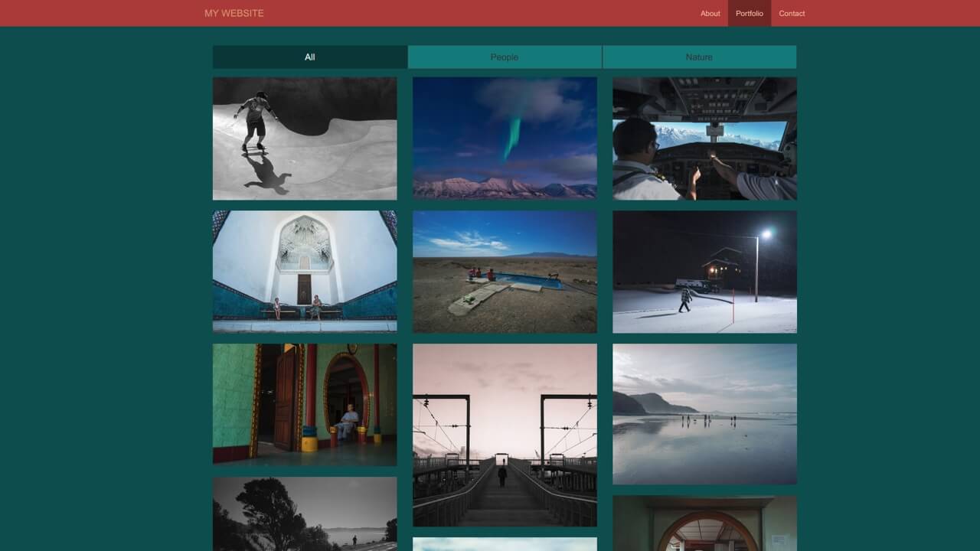Select the mosque archway photo
The height and width of the screenshot is (551, 980).
tap(304, 271)
